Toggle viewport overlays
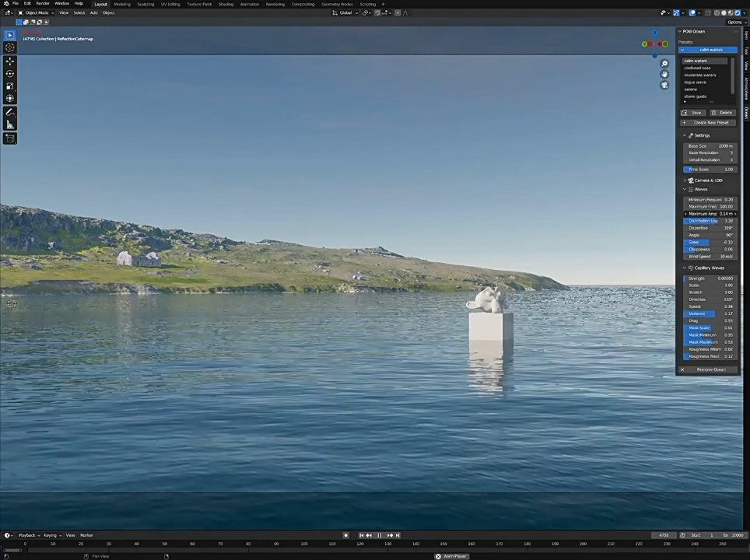This screenshot has height=560, width=750. point(692,13)
